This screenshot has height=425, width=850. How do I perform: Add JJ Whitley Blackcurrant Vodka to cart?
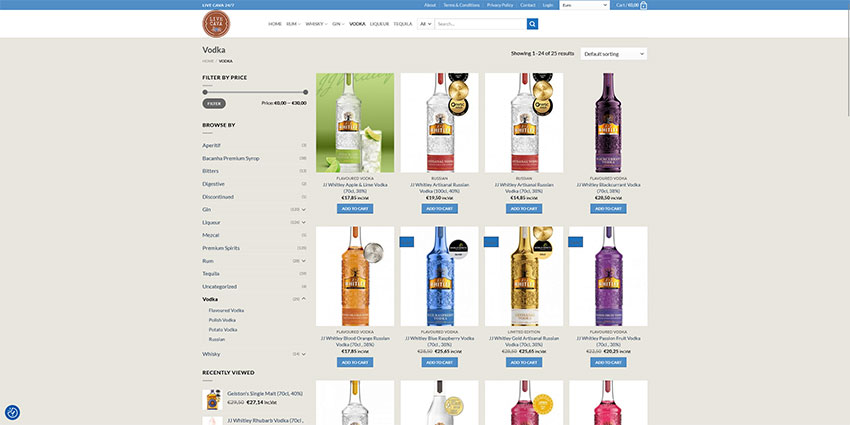tap(608, 209)
